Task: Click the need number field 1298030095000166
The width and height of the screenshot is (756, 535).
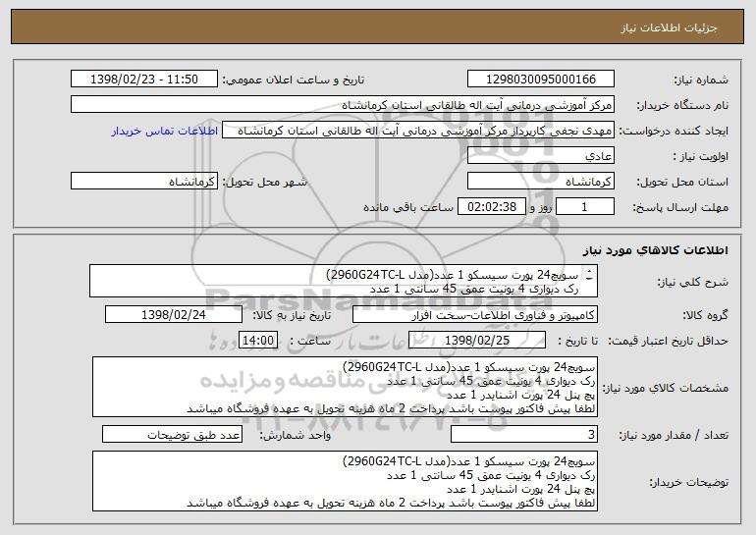Action: tap(540, 80)
